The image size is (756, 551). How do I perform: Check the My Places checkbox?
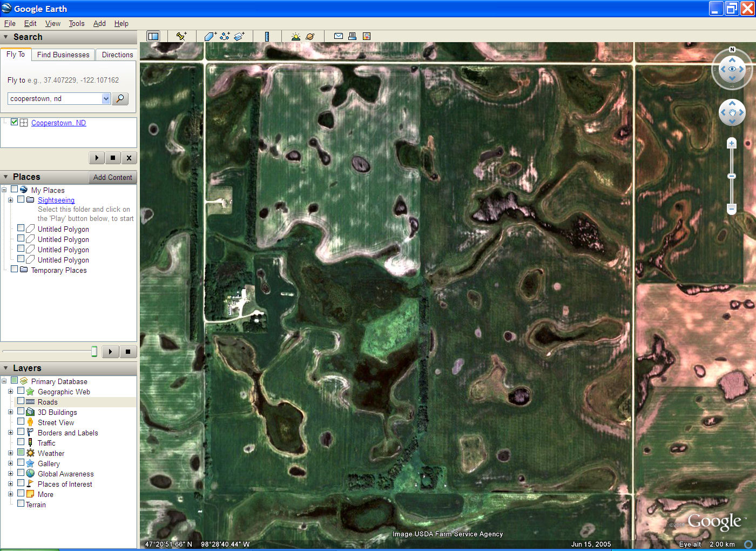(15, 189)
